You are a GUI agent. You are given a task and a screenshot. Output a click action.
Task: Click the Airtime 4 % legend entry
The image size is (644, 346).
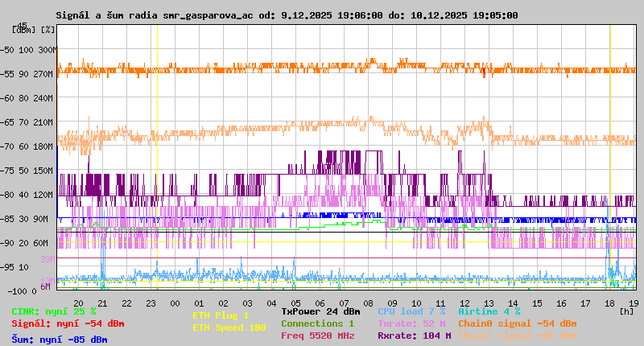pyautogui.click(x=489, y=311)
